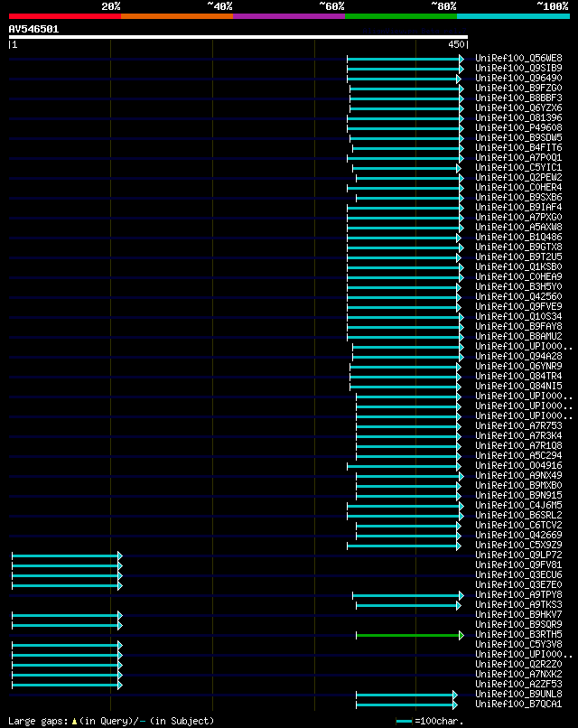
Task: Click the UniRef100_Q2PEW2 label
Action: point(518,177)
